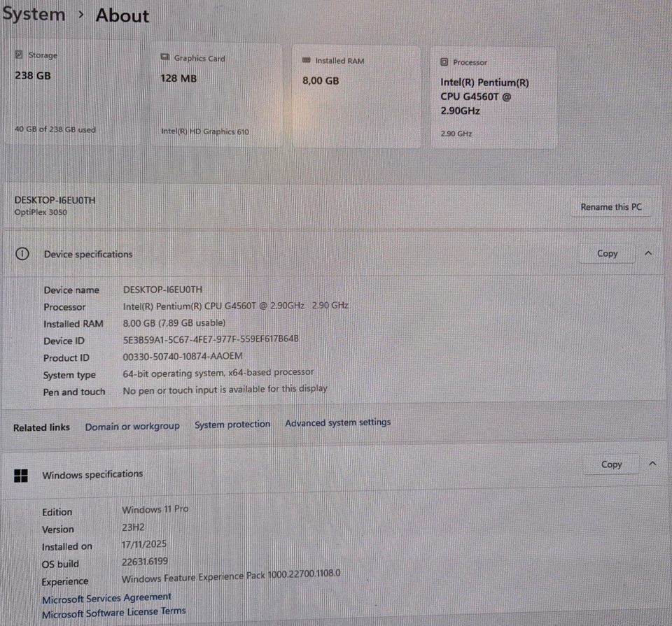Click the Installed RAM chip icon
The height and width of the screenshot is (626, 672).
(x=306, y=60)
